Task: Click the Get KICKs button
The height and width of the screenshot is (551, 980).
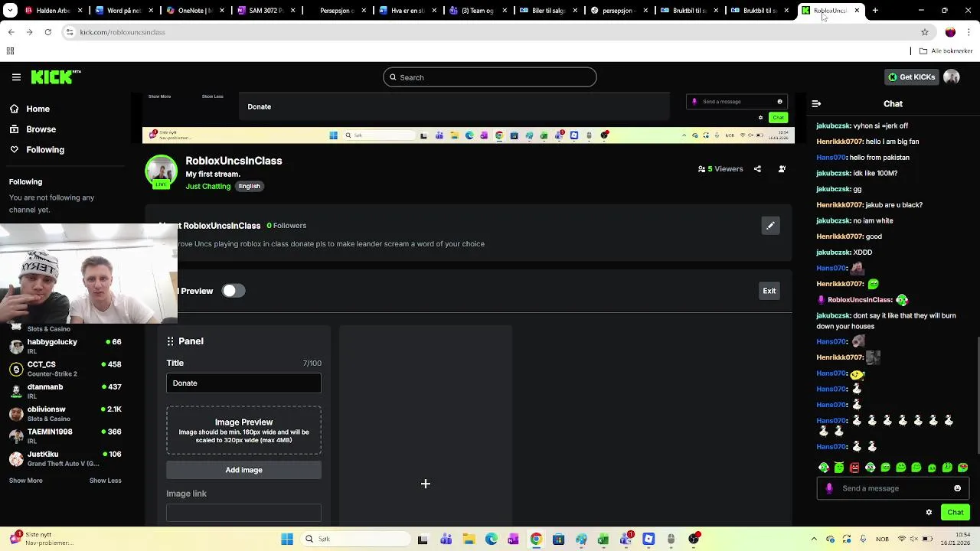Action: pyautogui.click(x=911, y=77)
